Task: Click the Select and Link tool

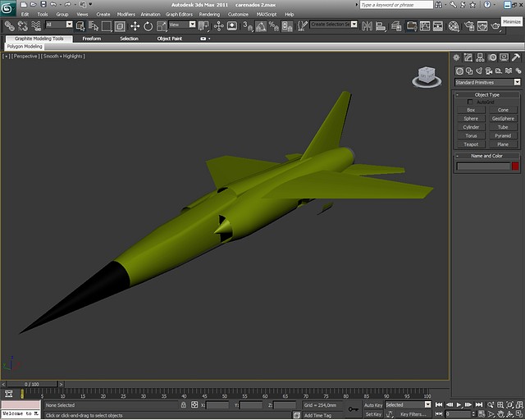Action: pos(9,25)
